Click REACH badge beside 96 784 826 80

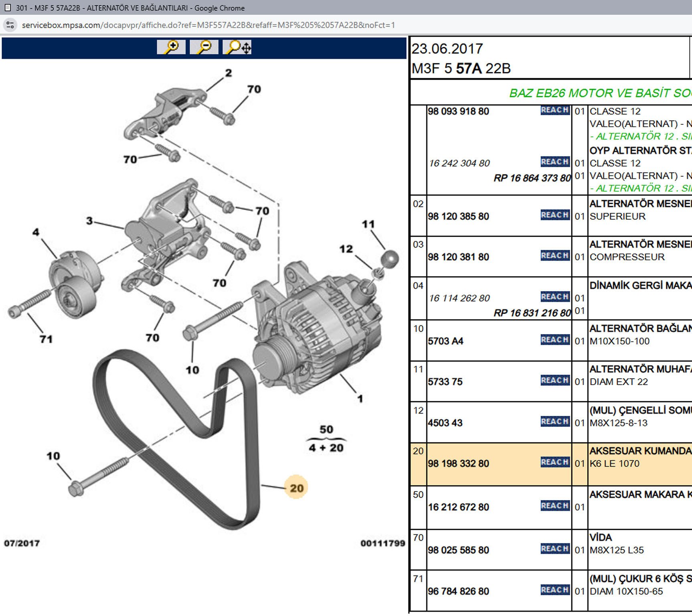pyautogui.click(x=555, y=590)
